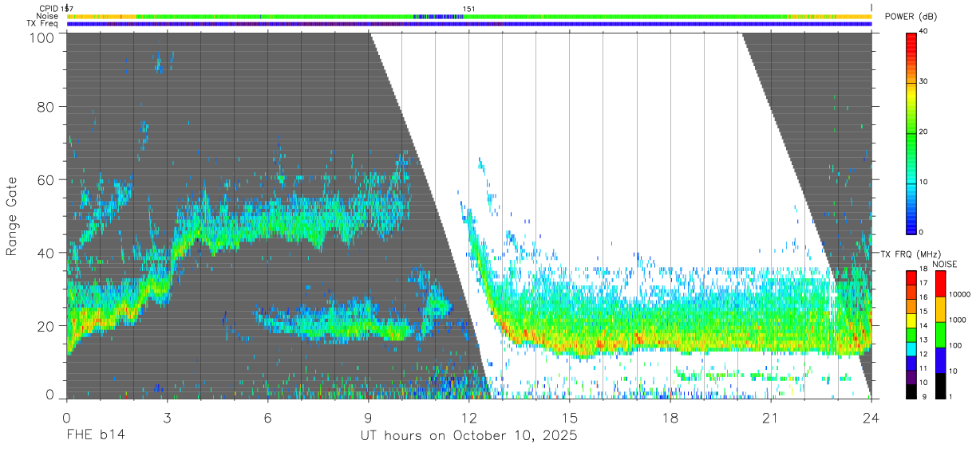Click the 'UT hours on October 10, 2025' title
This screenshot has height=452, width=980.
point(468,436)
